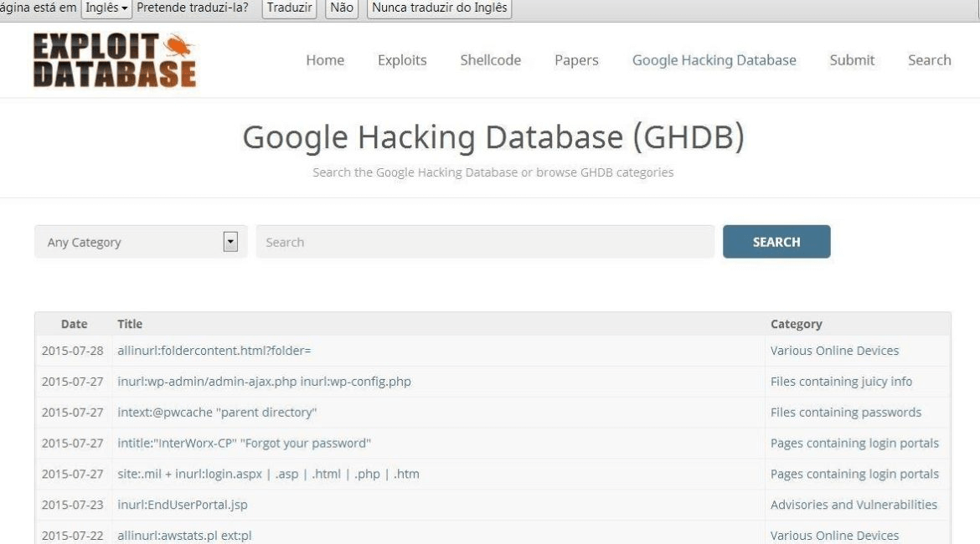Open the Submit page

[852, 59]
